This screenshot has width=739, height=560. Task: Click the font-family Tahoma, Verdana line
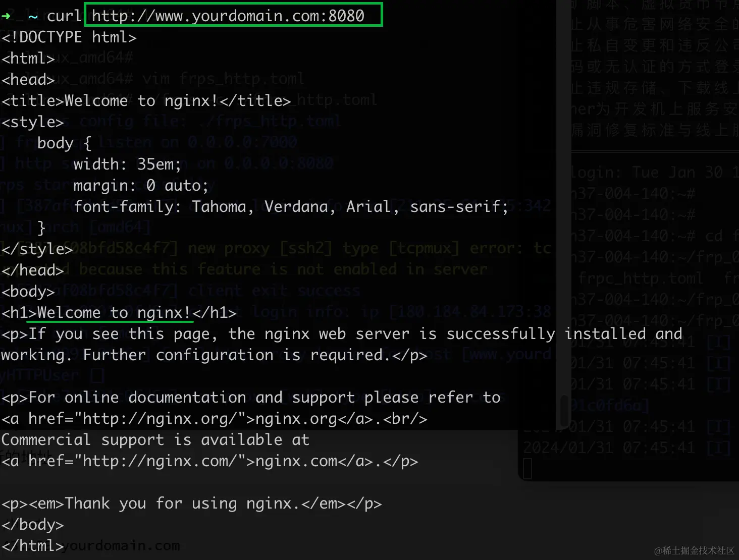coord(291,207)
